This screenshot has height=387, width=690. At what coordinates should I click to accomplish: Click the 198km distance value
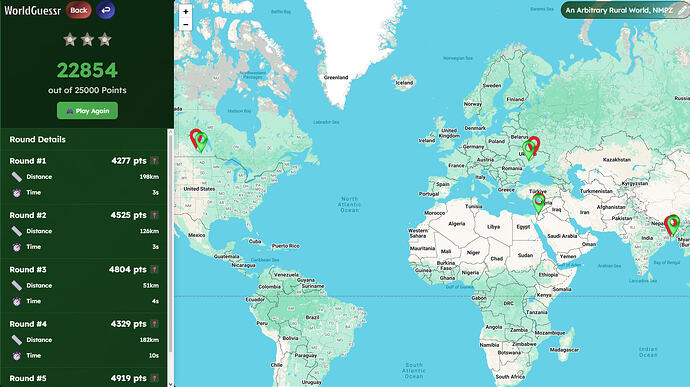[x=149, y=177]
